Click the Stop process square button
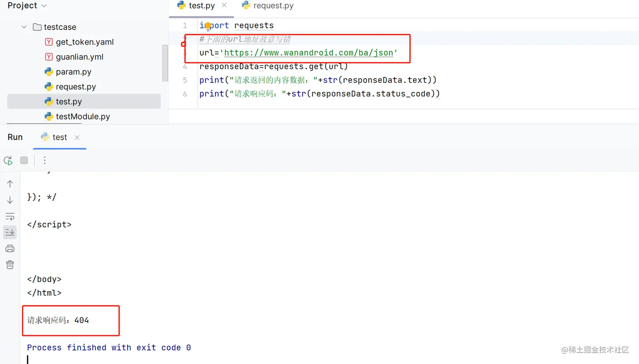 point(24,160)
